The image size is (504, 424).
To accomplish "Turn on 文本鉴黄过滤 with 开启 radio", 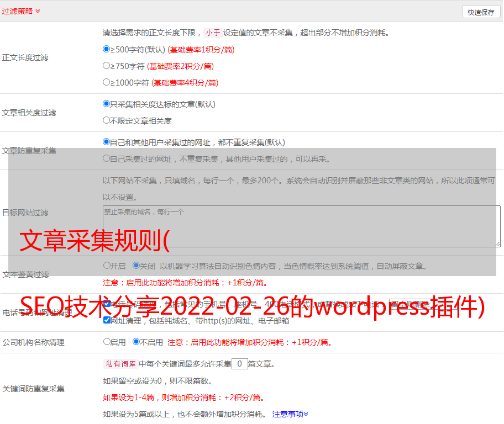I will pos(107,266).
